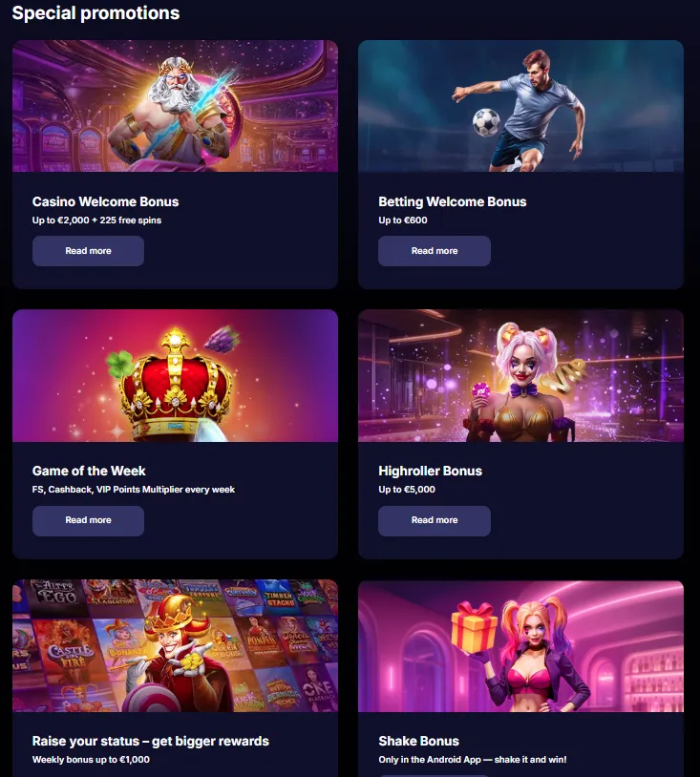Open the jester king status rewards banner
The width and height of the screenshot is (700, 777).
(175, 645)
